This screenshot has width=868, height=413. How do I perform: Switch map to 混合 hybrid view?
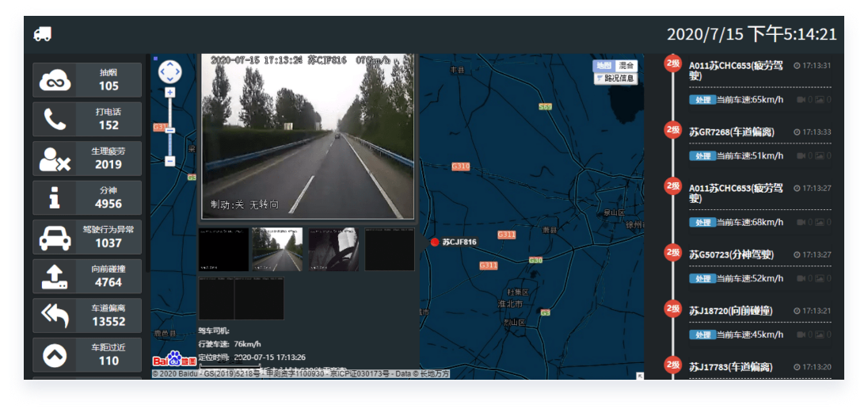626,66
